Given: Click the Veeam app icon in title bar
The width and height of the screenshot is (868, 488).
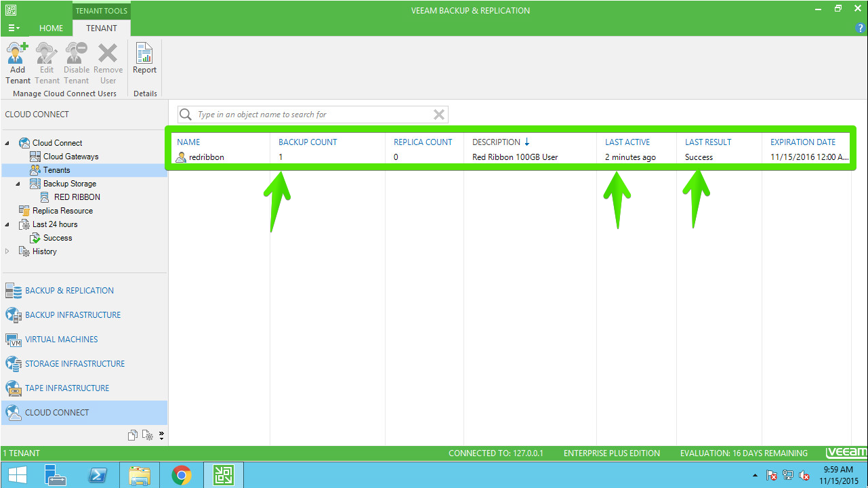Looking at the screenshot, I should (x=10, y=10).
